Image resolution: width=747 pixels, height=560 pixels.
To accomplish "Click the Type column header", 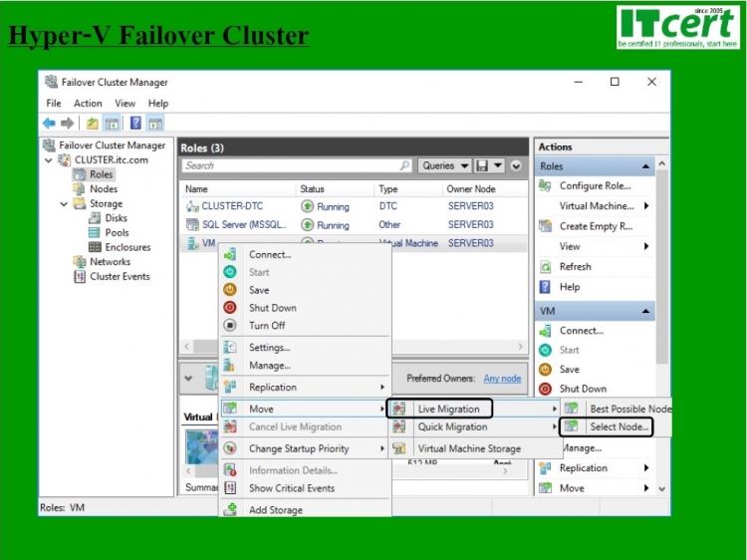I will coord(387,189).
